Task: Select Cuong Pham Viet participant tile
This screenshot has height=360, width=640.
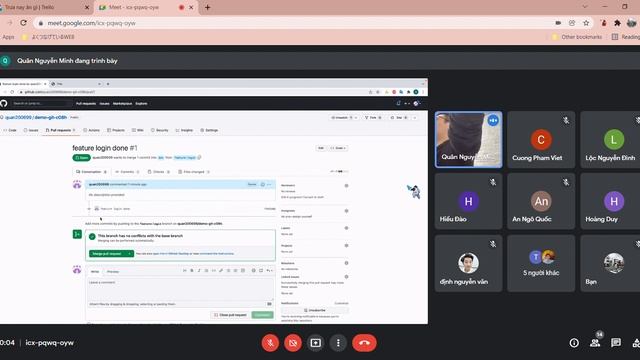Action: click(x=541, y=140)
